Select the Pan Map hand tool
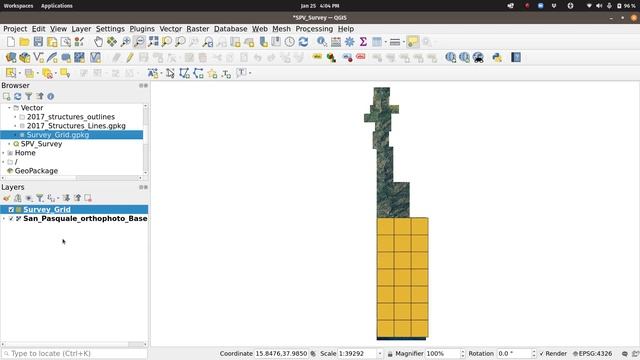 98,42
